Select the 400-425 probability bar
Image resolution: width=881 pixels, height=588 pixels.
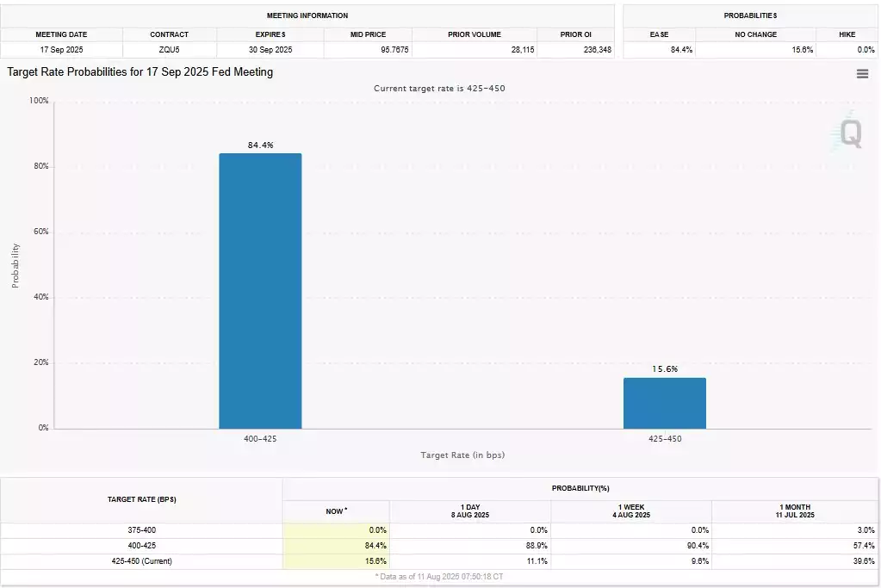pos(261,291)
